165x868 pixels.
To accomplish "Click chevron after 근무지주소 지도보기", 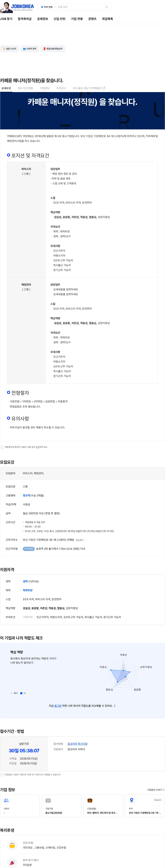I will (x=85, y=540).
